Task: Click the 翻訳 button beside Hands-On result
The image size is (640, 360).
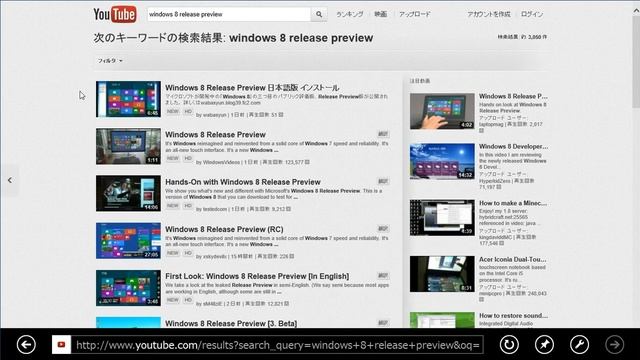Action: point(383,181)
